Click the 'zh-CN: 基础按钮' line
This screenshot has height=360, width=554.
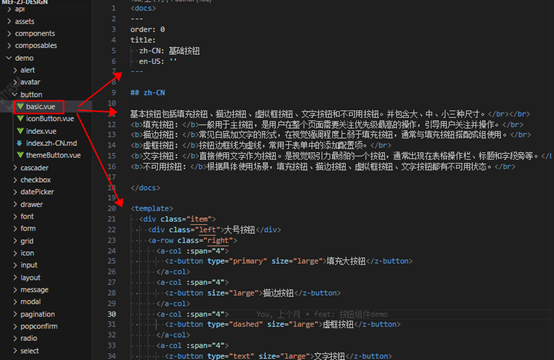[169, 51]
